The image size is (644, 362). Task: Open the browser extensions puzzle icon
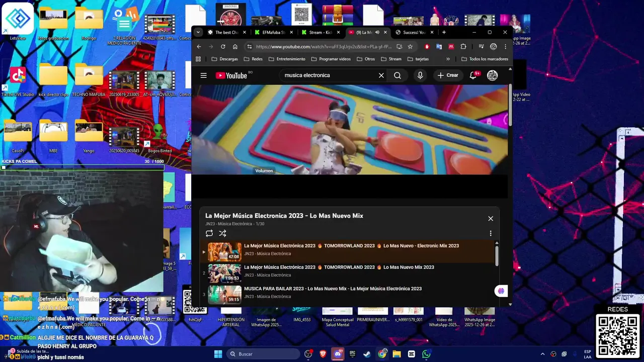pyautogui.click(x=463, y=46)
